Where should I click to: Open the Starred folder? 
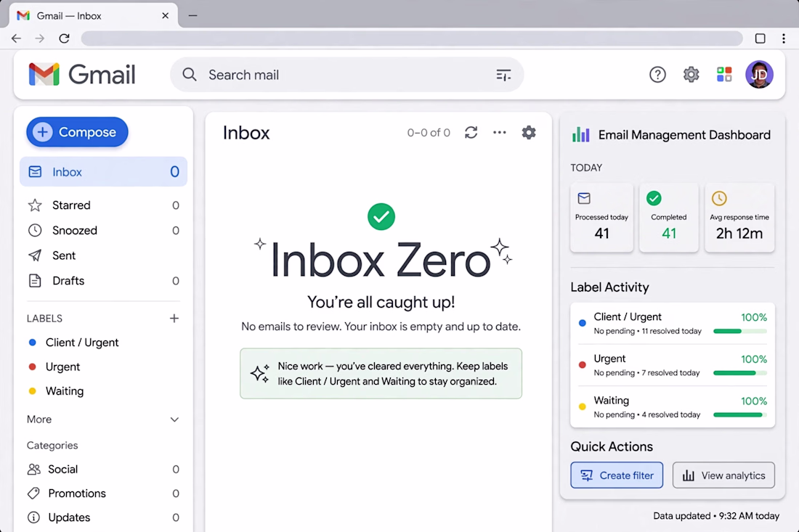(x=103, y=205)
